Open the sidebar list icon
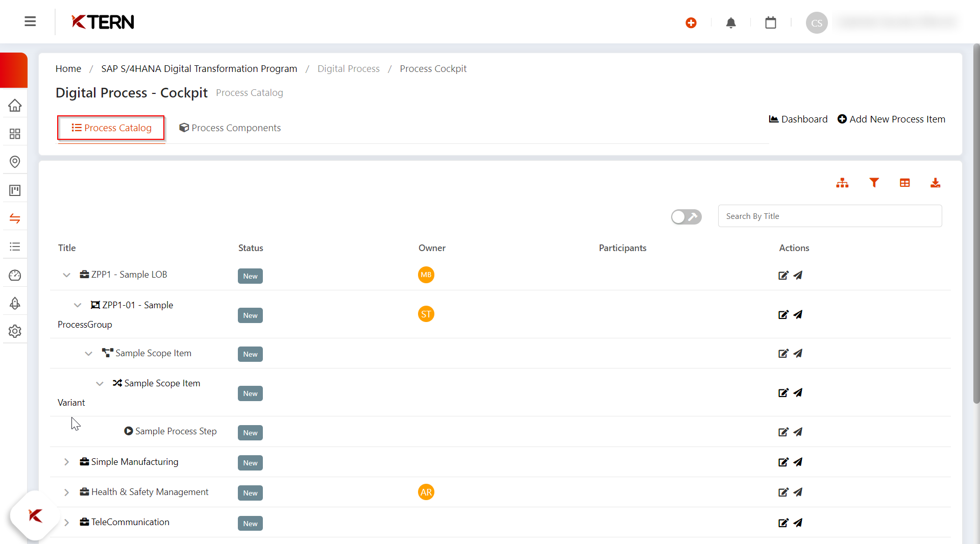Viewport: 980px width, 544px height. pyautogui.click(x=15, y=247)
